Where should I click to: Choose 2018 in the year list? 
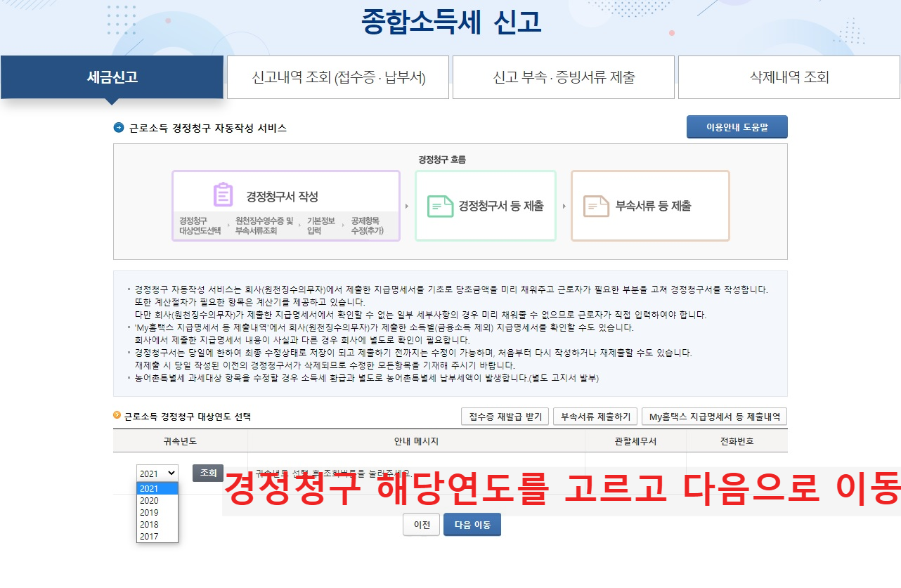[x=157, y=525]
